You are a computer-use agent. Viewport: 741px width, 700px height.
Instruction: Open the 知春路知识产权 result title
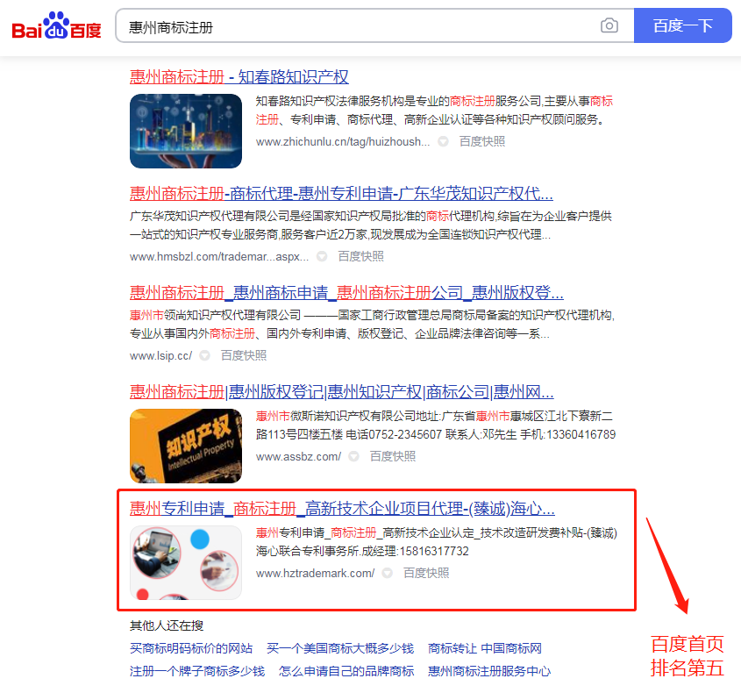pyautogui.click(x=239, y=77)
